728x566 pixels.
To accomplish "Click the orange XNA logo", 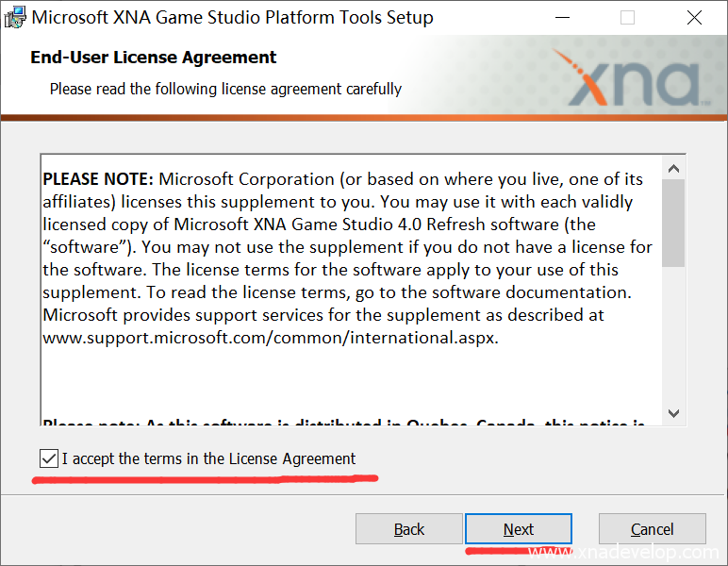I will tap(632, 78).
